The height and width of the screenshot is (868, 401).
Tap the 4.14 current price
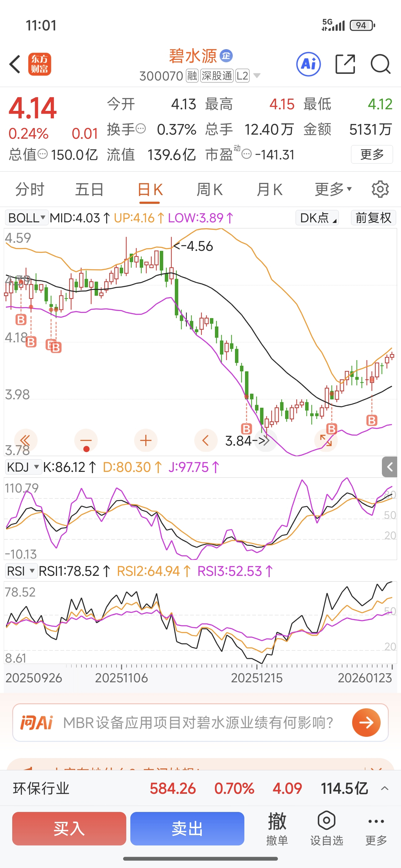point(33,108)
